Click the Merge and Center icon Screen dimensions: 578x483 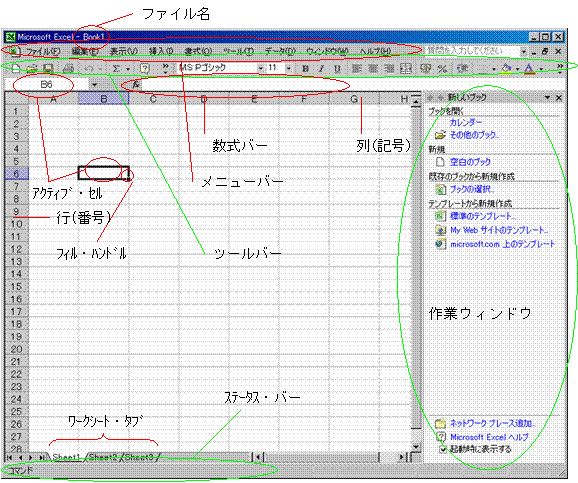405,69
